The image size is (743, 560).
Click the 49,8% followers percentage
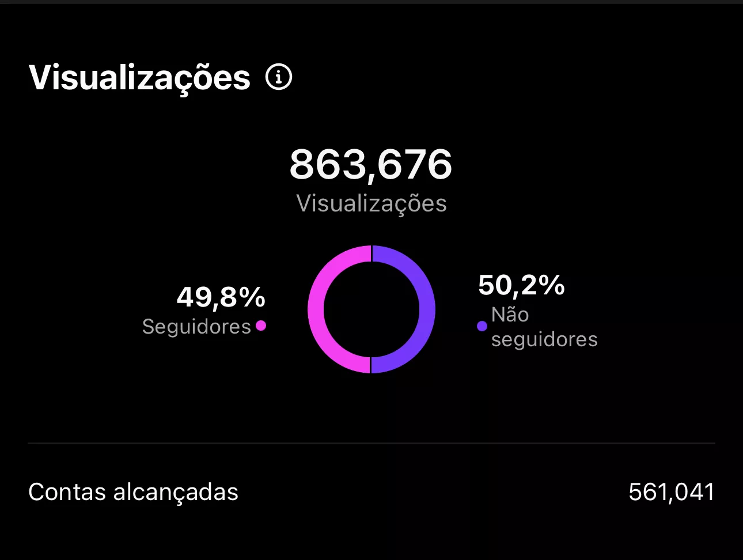pos(221,297)
